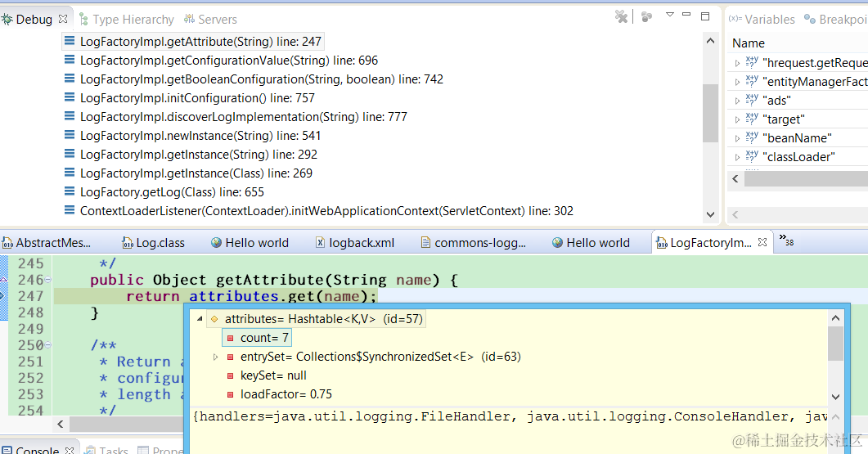Collapse the attributes Hashtable node in popup
Image resolution: width=868 pixels, height=454 pixels.
pyautogui.click(x=200, y=319)
